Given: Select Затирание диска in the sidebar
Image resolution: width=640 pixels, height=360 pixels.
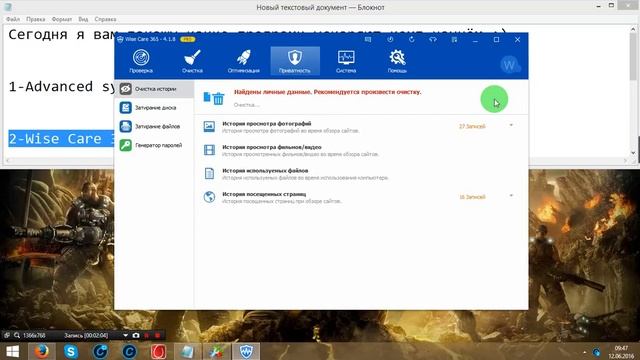Looking at the screenshot, I should tap(154, 108).
